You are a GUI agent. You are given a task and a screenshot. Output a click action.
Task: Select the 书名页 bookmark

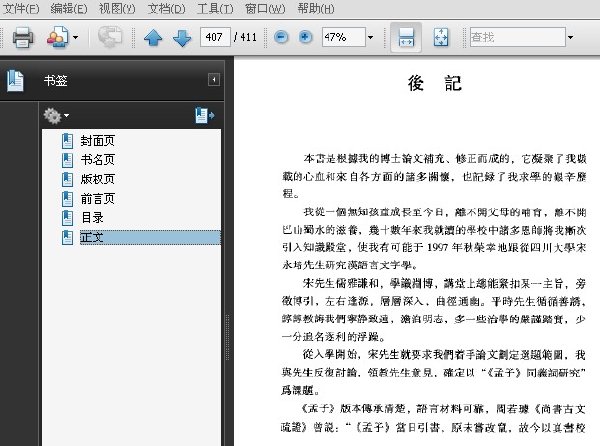tap(98, 160)
